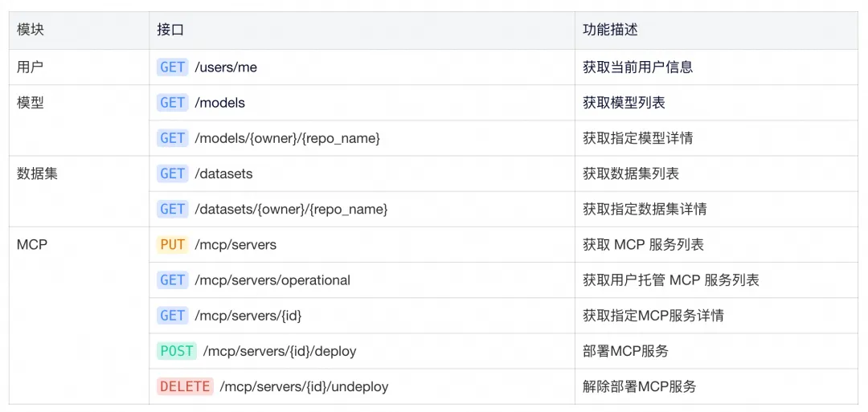The image size is (868, 412).
Task: Click the 模块 column header
Action: click(31, 30)
